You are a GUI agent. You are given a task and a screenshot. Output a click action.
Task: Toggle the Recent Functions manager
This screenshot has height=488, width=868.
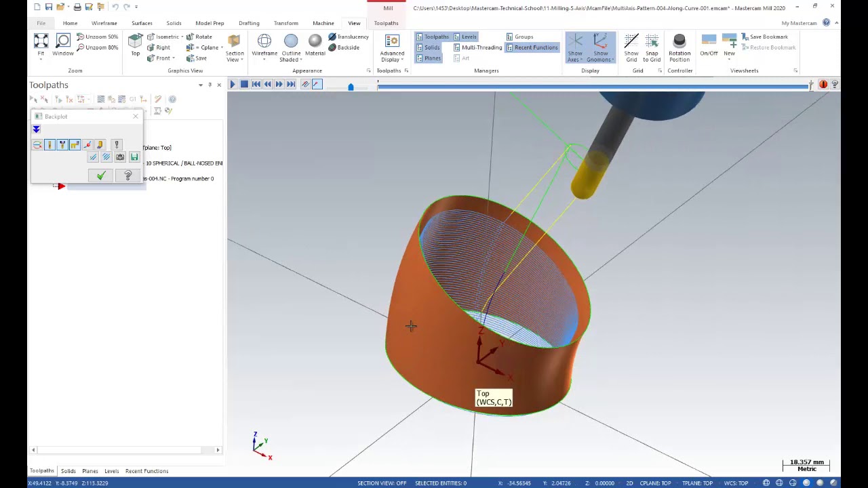click(x=532, y=47)
